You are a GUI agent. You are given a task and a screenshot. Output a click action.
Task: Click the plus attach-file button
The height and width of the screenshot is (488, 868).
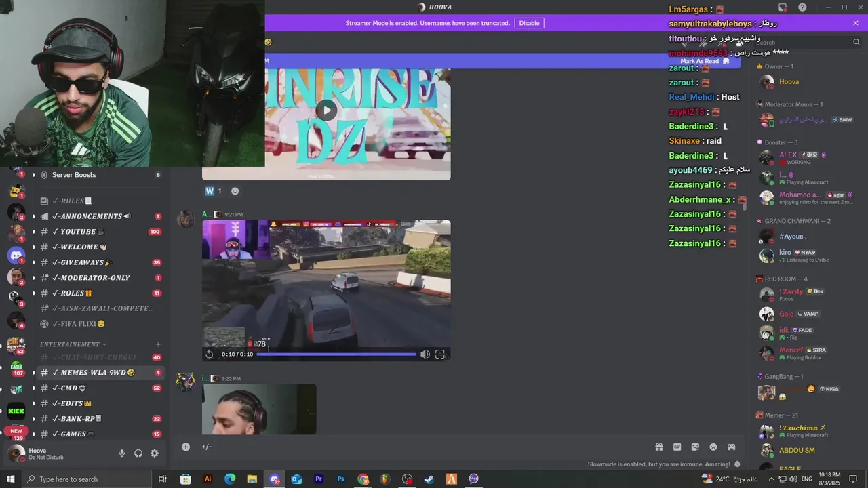[x=186, y=447]
